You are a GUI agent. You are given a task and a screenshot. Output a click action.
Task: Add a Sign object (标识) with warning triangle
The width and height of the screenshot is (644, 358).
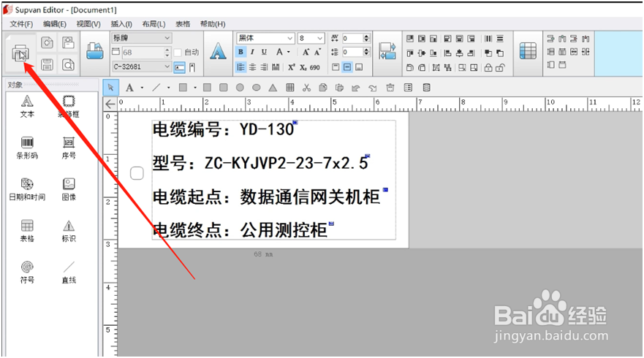69,231
